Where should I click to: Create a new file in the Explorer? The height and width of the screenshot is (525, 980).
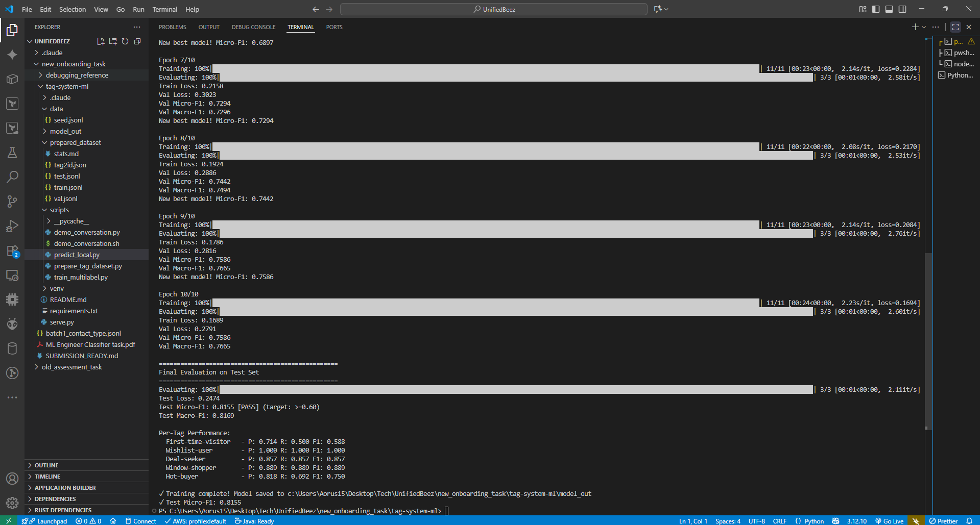coord(101,41)
